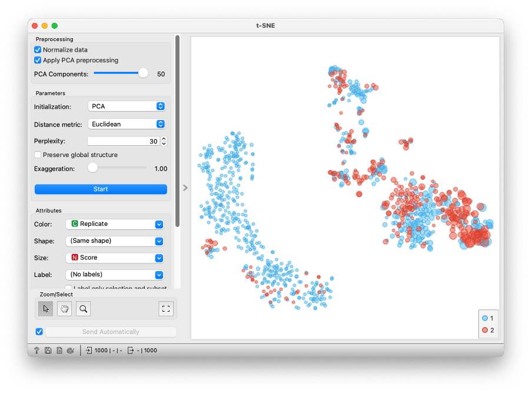Screen dimensions: 532x394
Task: Click the control panel vertical scrollbar
Action: (178, 131)
